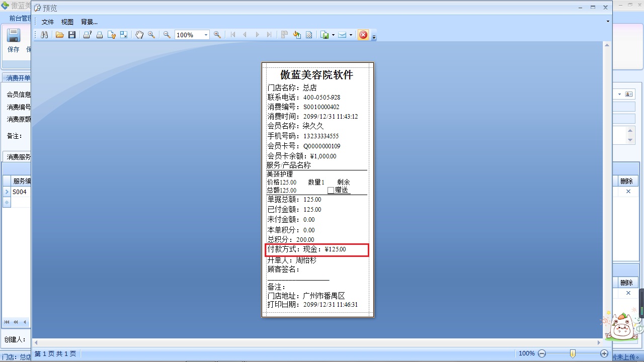Open the zoom percentage dropdown
This screenshot has height=362, width=644.
click(205, 35)
